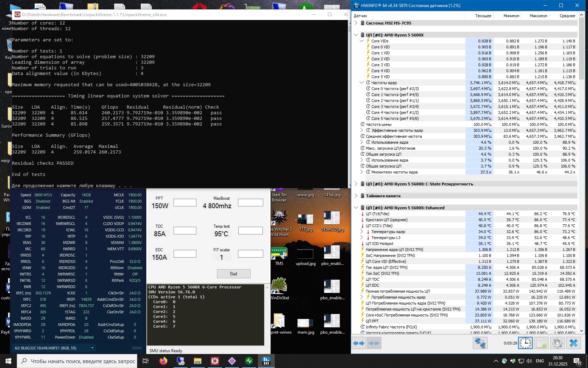
Task: Open Task View from the taskbar
Action: [x=146, y=361]
